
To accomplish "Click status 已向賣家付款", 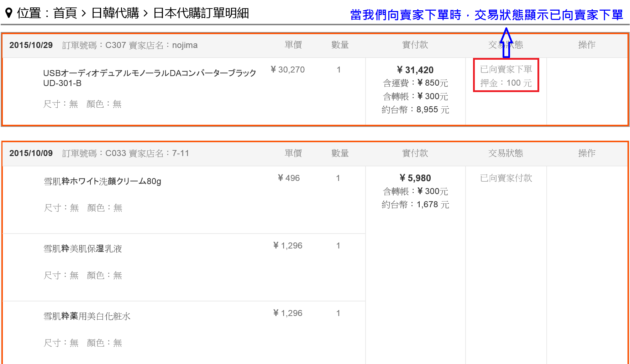I will click(506, 178).
